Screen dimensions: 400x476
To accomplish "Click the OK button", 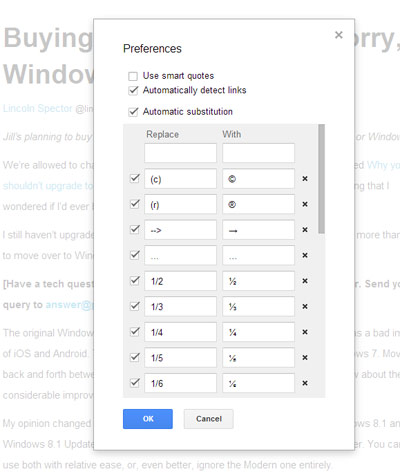I will [x=148, y=419].
